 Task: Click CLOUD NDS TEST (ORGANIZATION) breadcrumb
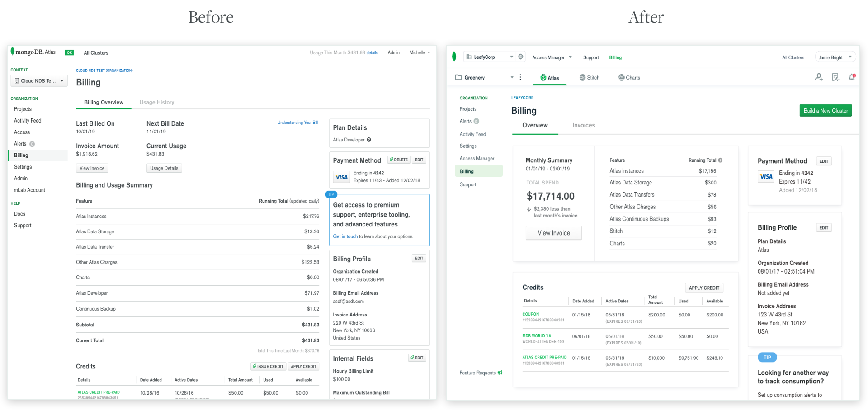pos(104,71)
